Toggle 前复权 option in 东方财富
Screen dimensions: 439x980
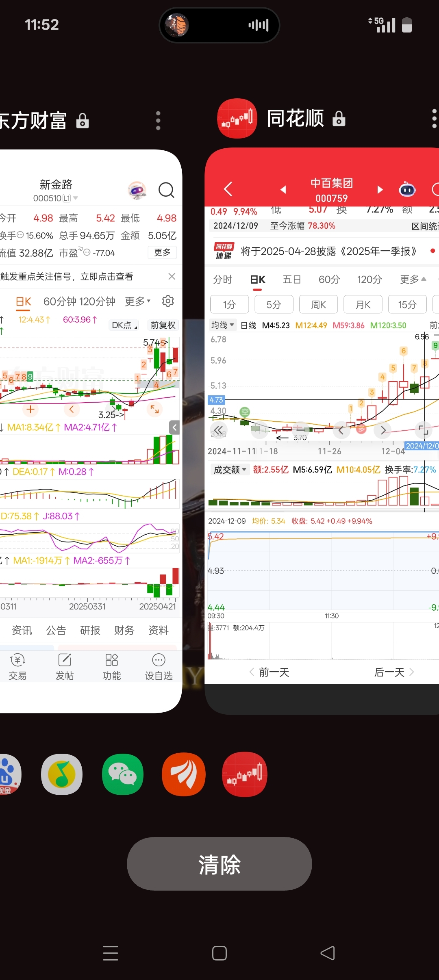click(163, 325)
